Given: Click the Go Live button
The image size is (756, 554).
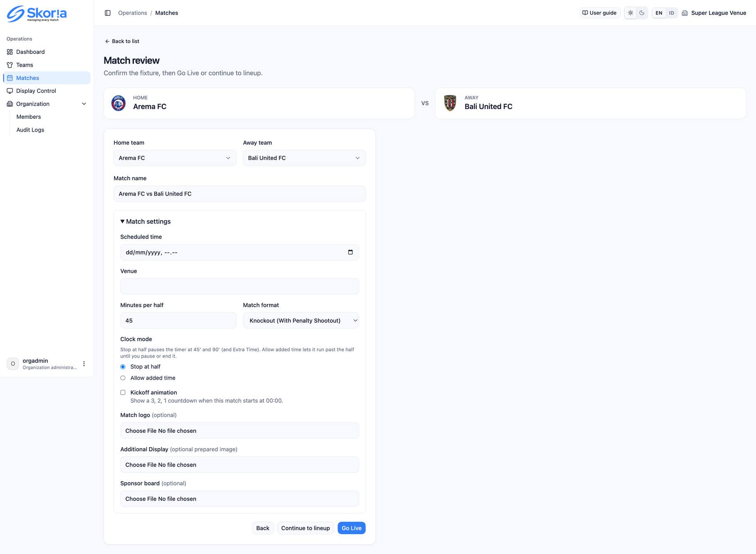Looking at the screenshot, I should (x=351, y=528).
